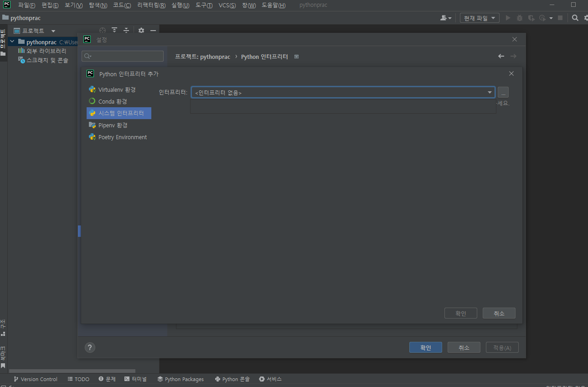Collapse the pythonprac project tree node
Image resolution: width=588 pixels, height=387 pixels.
point(12,42)
